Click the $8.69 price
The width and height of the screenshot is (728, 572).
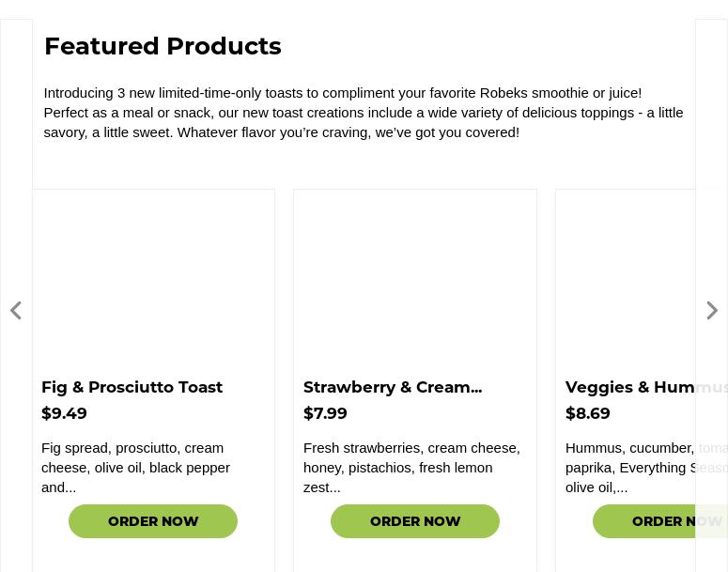pyautogui.click(x=588, y=413)
